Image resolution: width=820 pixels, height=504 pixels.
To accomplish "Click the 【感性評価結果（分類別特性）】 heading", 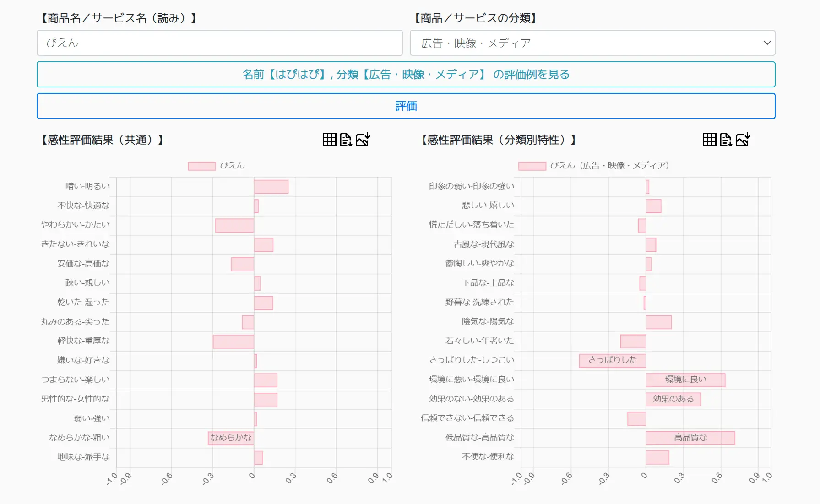I will [499, 140].
